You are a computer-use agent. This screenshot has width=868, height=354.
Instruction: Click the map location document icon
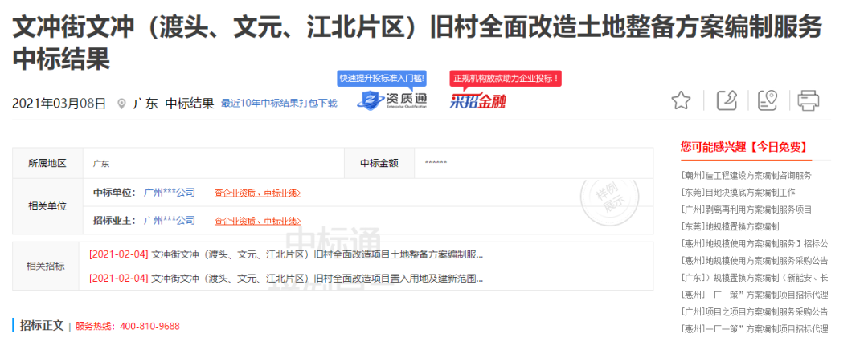click(x=768, y=100)
